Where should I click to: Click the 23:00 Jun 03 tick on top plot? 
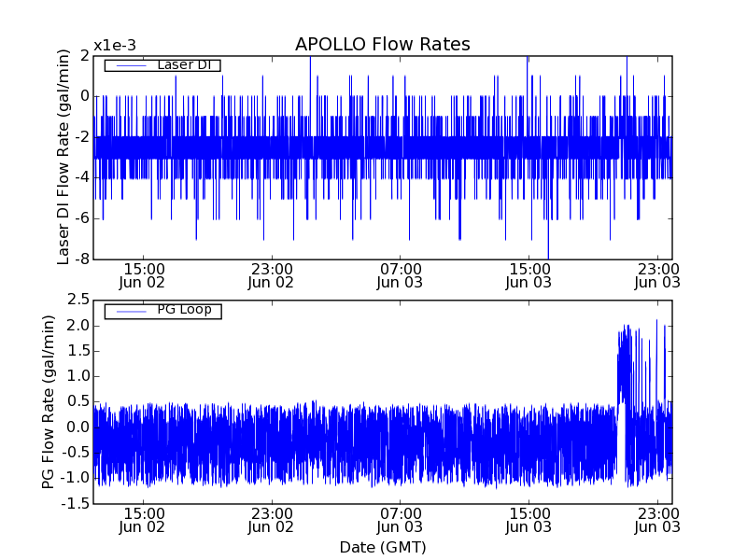657,275
